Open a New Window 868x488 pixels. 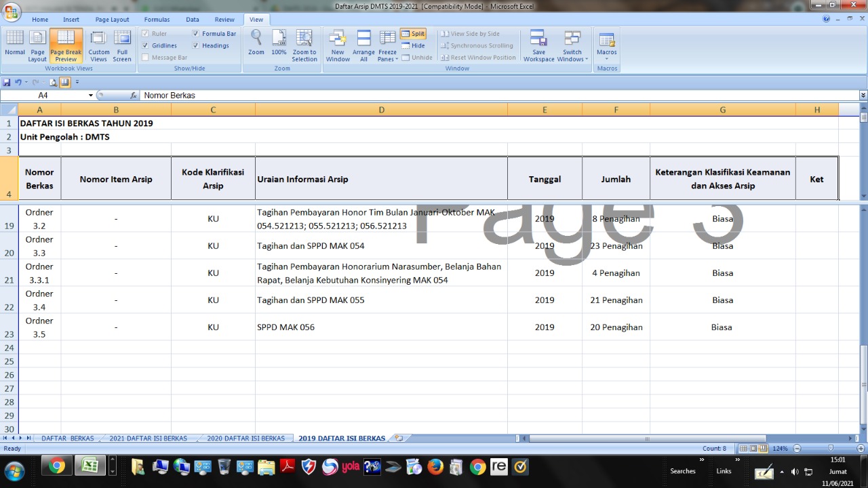(x=338, y=45)
